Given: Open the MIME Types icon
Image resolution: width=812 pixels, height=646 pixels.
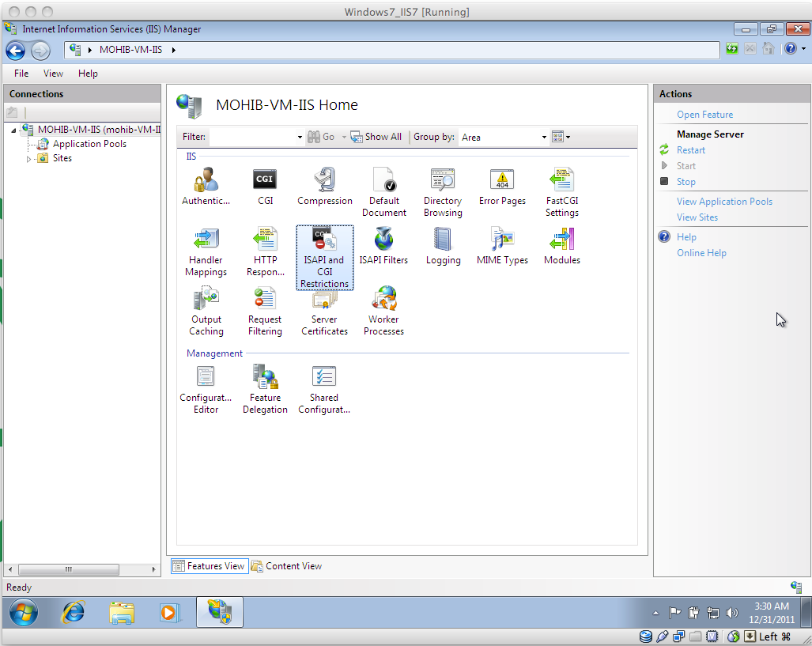Looking at the screenshot, I should 502,240.
